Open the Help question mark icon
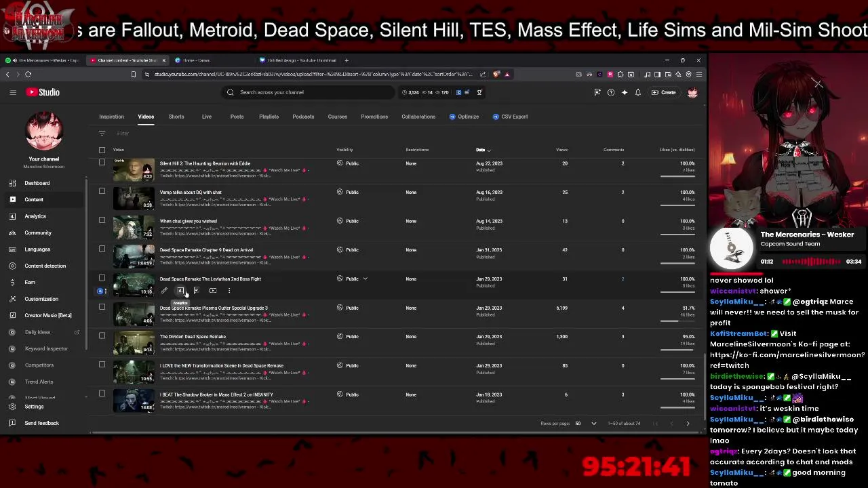 [611, 92]
